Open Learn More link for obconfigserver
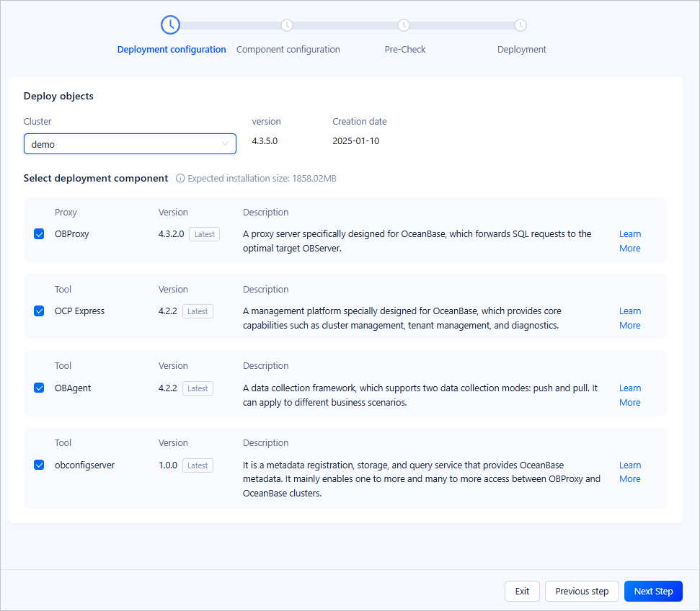Image resolution: width=700 pixels, height=611 pixels. [x=629, y=472]
